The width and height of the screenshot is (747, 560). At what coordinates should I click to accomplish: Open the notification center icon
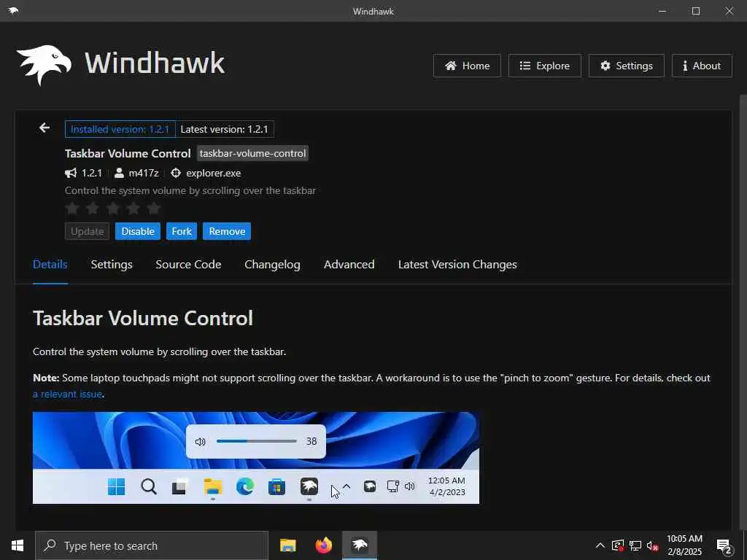tap(724, 545)
